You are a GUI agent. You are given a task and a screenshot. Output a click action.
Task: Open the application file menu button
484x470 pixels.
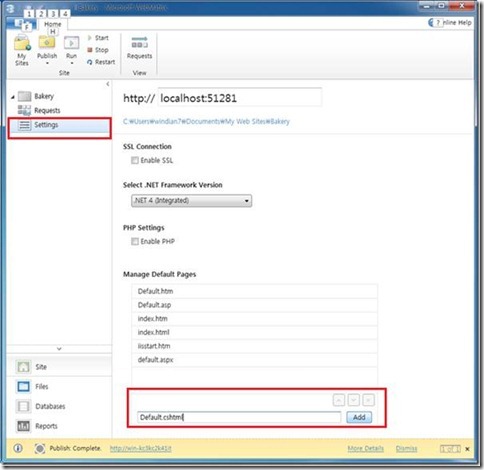[21, 23]
